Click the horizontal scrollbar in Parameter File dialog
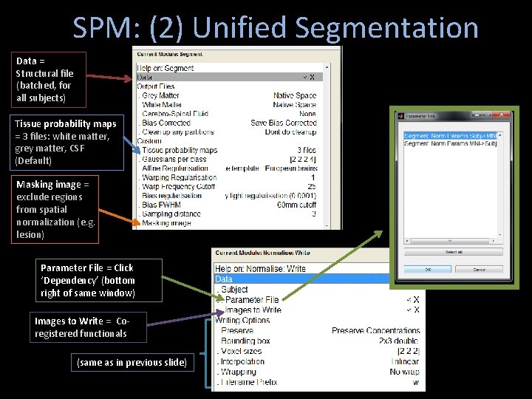Viewport: 532px width, 399px height. coord(450,241)
